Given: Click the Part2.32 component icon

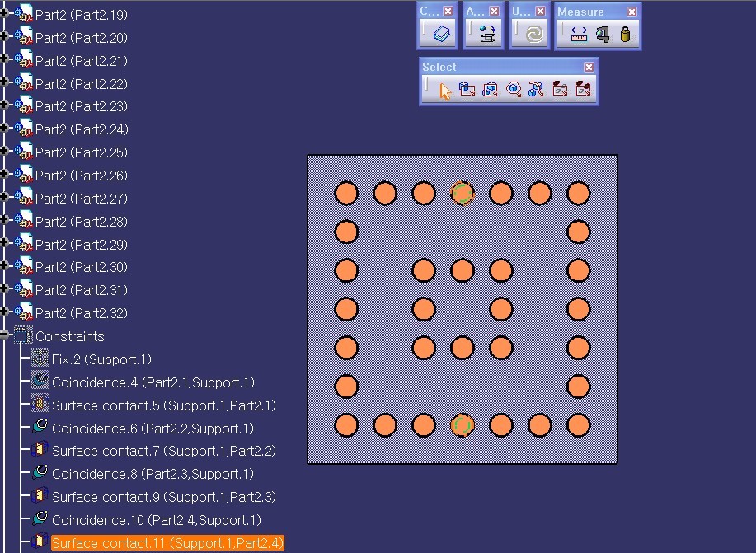Looking at the screenshot, I should click(x=22, y=312).
